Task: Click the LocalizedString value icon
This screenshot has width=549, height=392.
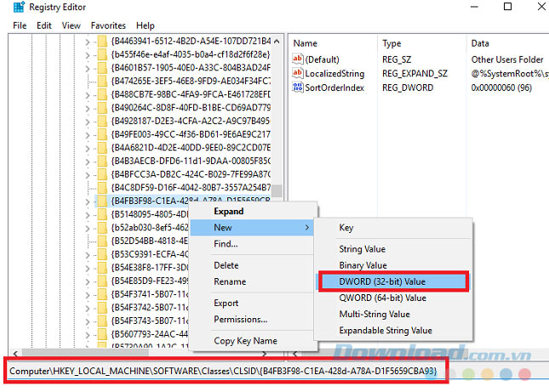Action: point(298,74)
